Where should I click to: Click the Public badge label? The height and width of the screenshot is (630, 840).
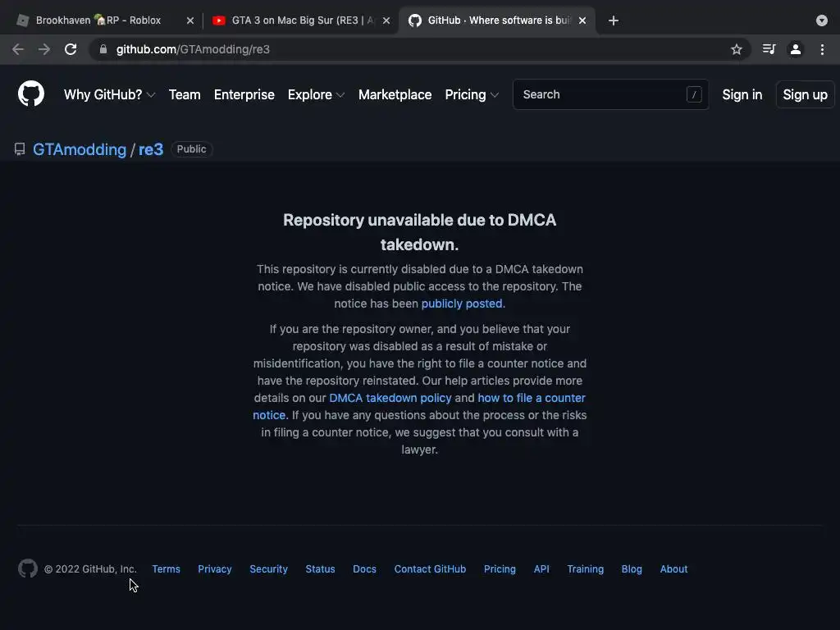(191, 149)
